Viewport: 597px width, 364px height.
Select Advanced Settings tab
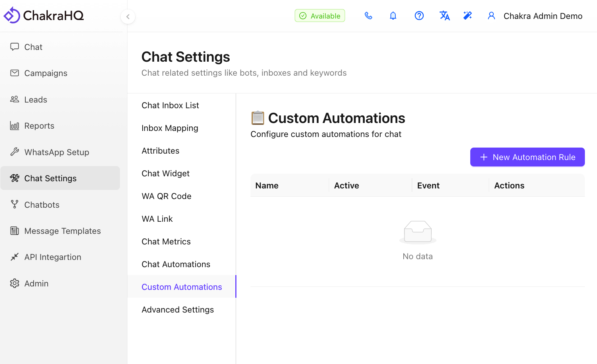[178, 310]
